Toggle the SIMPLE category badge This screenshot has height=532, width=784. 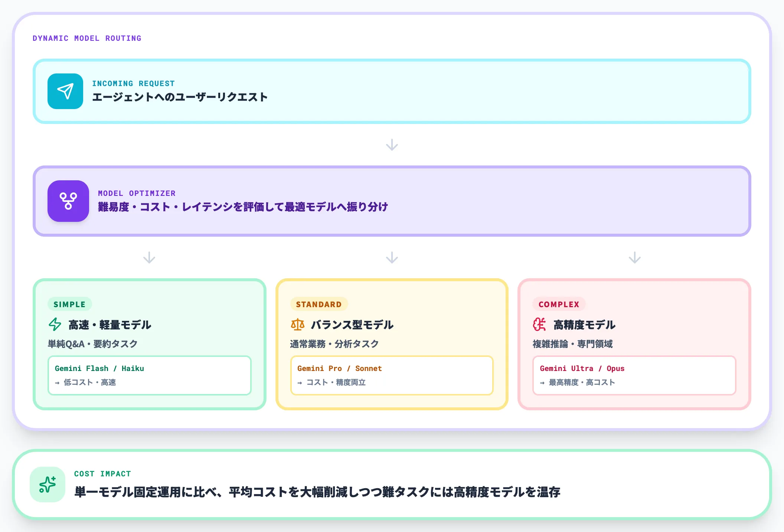tap(69, 304)
